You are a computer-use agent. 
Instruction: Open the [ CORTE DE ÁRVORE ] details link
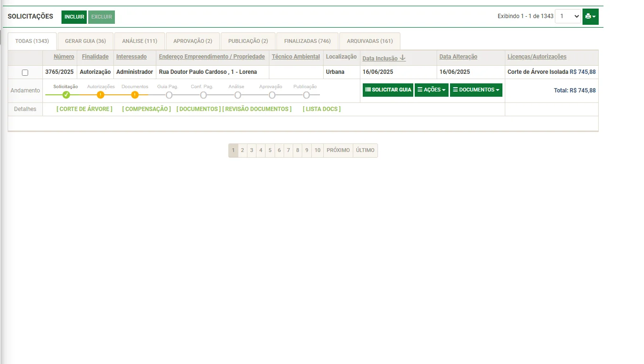tap(84, 109)
